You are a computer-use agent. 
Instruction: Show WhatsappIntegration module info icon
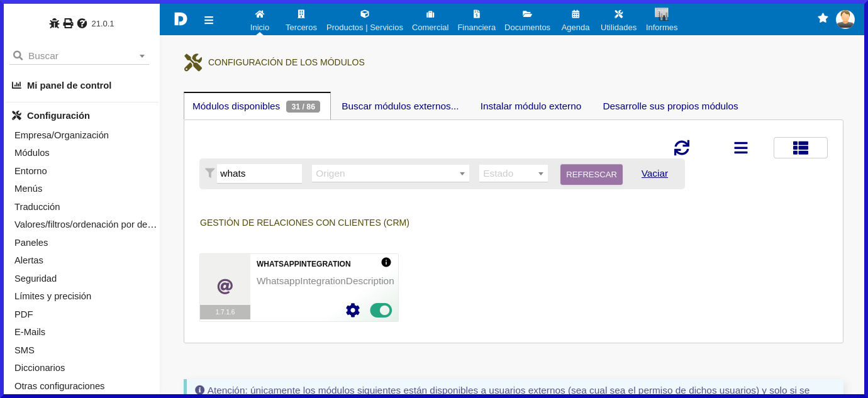[x=386, y=262]
